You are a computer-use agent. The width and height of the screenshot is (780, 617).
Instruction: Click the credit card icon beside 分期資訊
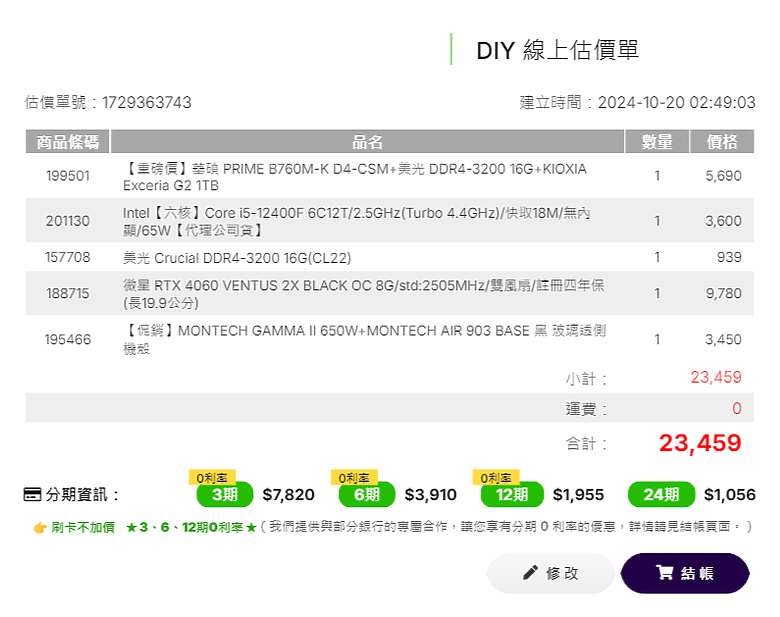32,495
